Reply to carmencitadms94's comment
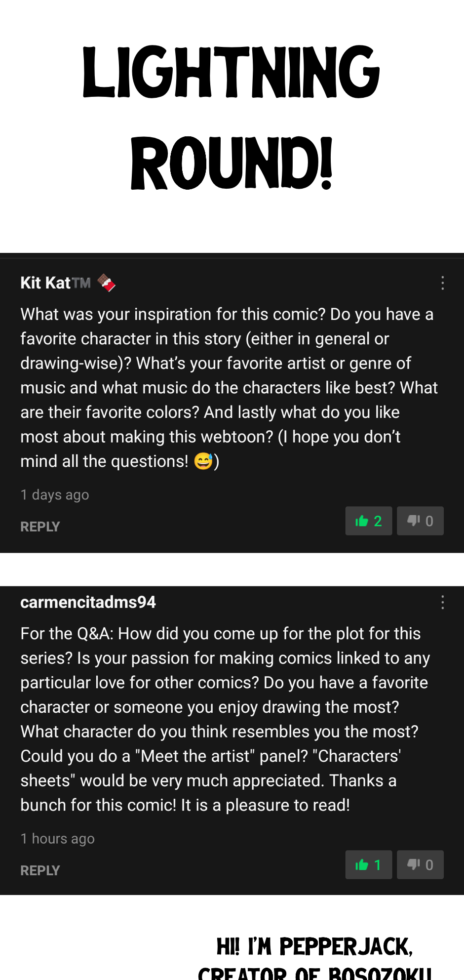 tap(40, 871)
